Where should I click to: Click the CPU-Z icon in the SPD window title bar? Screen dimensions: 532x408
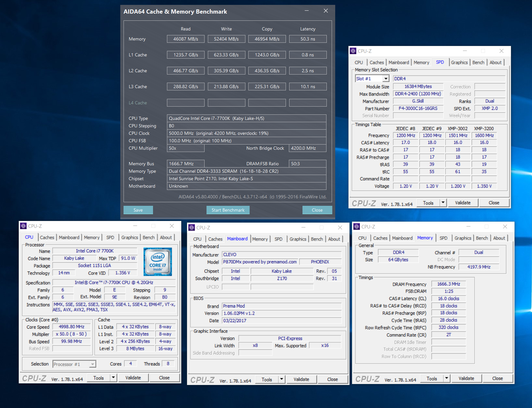pyautogui.click(x=353, y=51)
